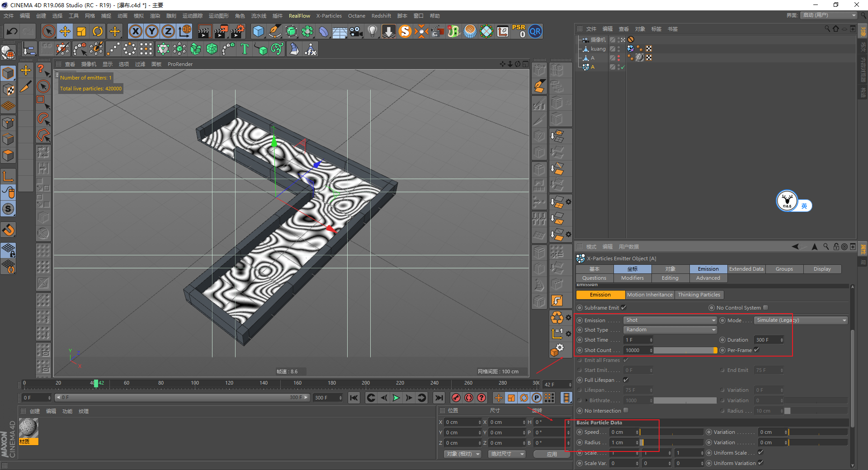Viewport: 868px width, 470px height.
Task: Jump to end of the timeline
Action: point(439,398)
